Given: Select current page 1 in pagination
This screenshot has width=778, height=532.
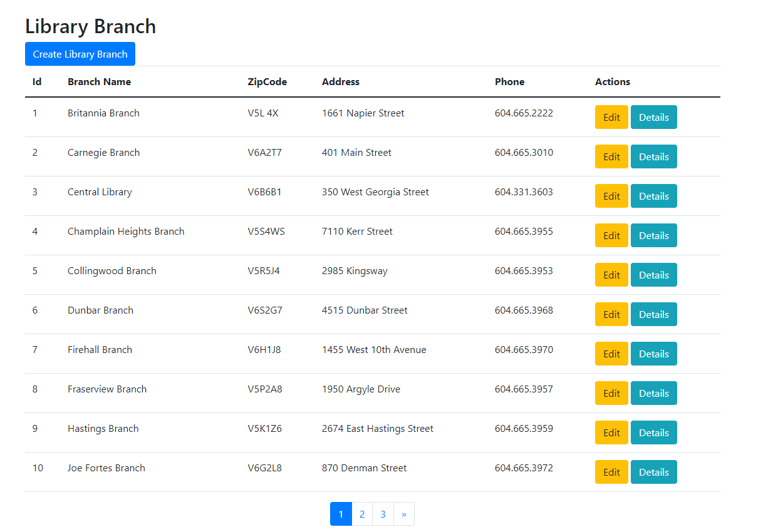Looking at the screenshot, I should (x=341, y=514).
